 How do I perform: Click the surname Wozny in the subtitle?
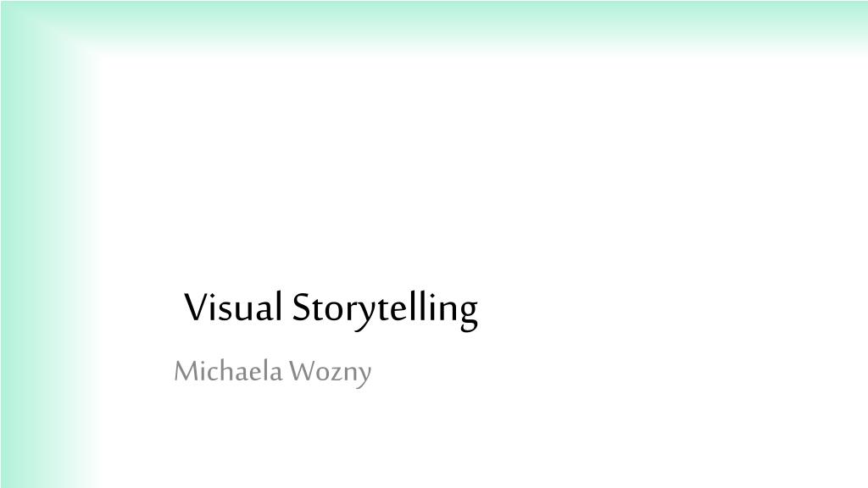click(x=330, y=374)
